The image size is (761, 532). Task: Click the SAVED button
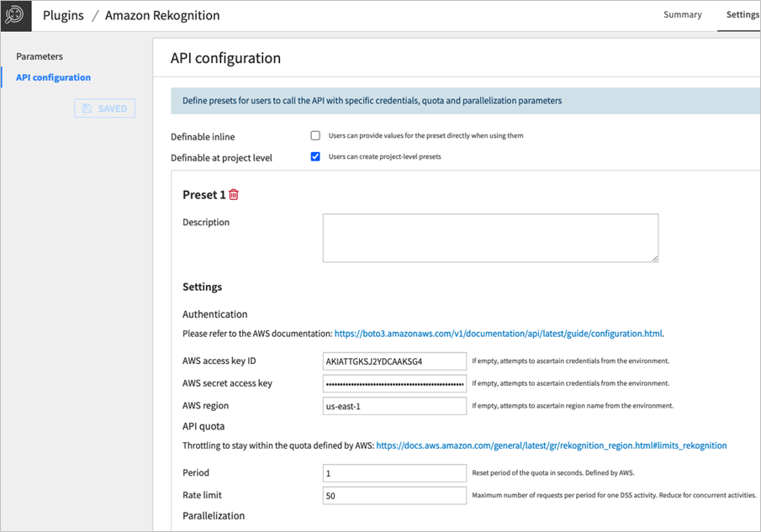click(105, 108)
